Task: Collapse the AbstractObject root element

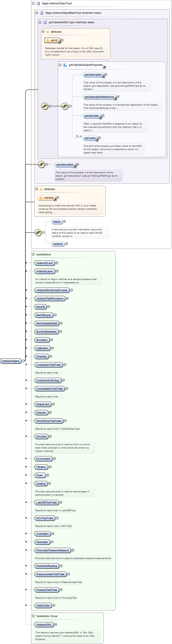Action: (23, 361)
